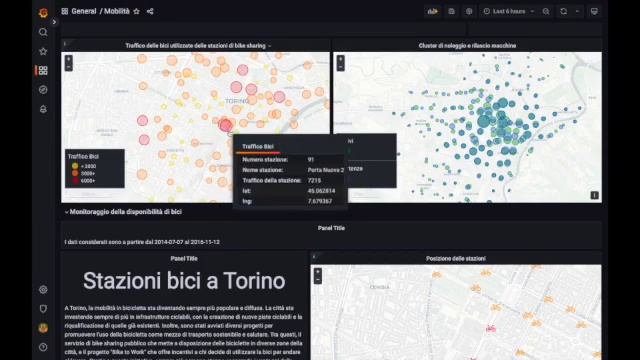Collapse the Monitoraggio della disponibilità di bici row

(x=123, y=212)
